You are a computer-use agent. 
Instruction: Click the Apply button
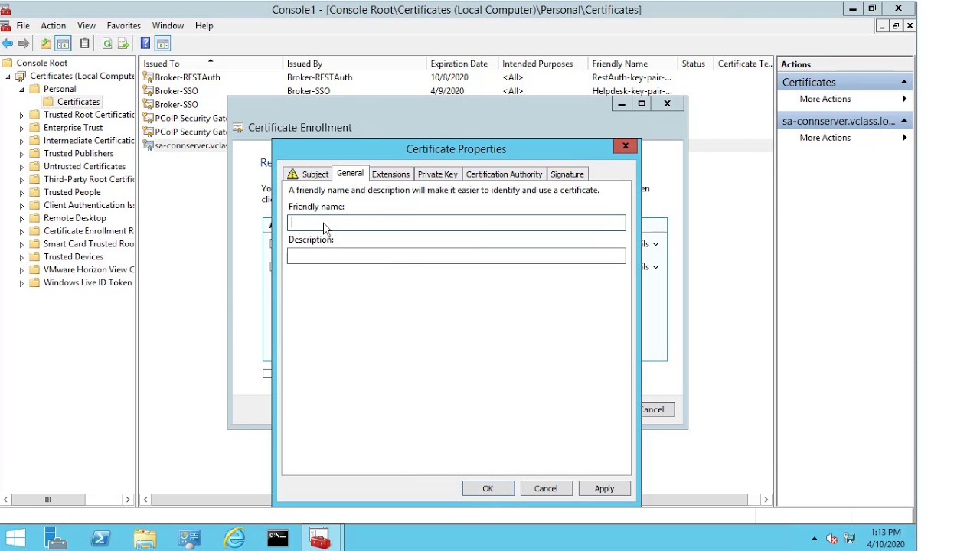click(603, 489)
